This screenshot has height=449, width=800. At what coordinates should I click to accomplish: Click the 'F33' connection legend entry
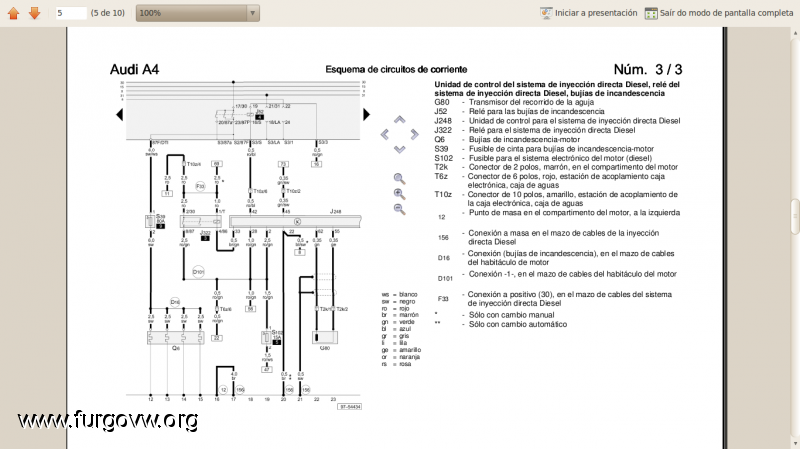(x=555, y=298)
